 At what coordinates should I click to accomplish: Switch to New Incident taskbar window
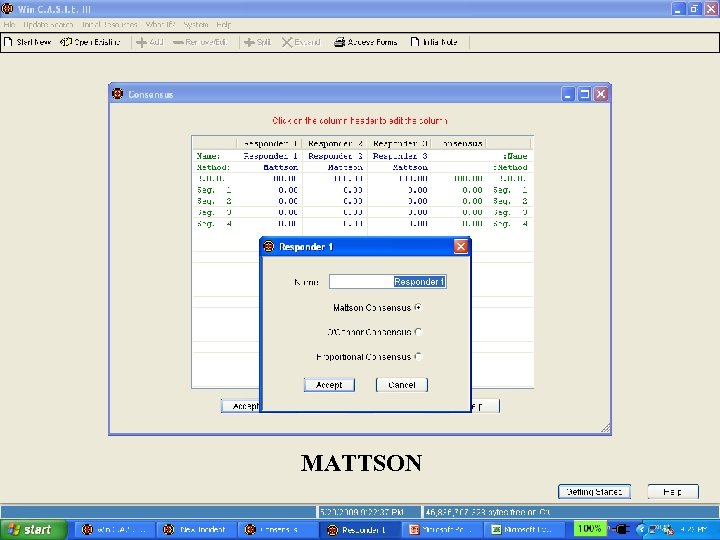click(196, 530)
